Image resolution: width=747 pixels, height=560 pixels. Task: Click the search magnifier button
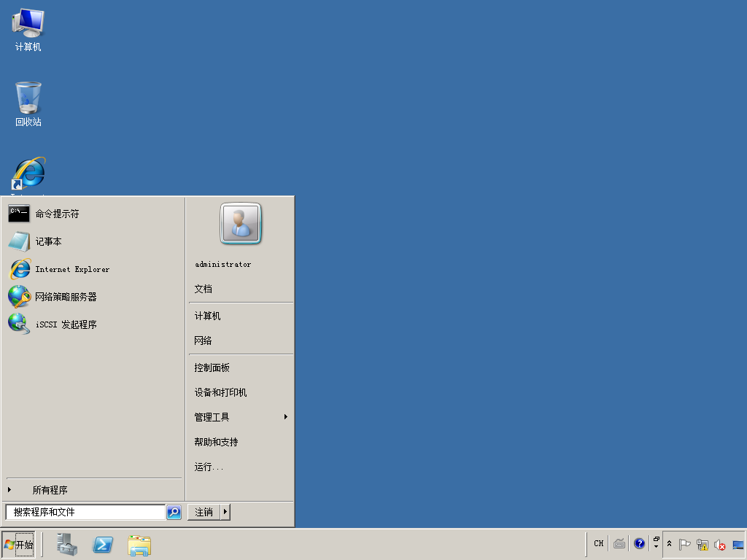click(x=174, y=512)
